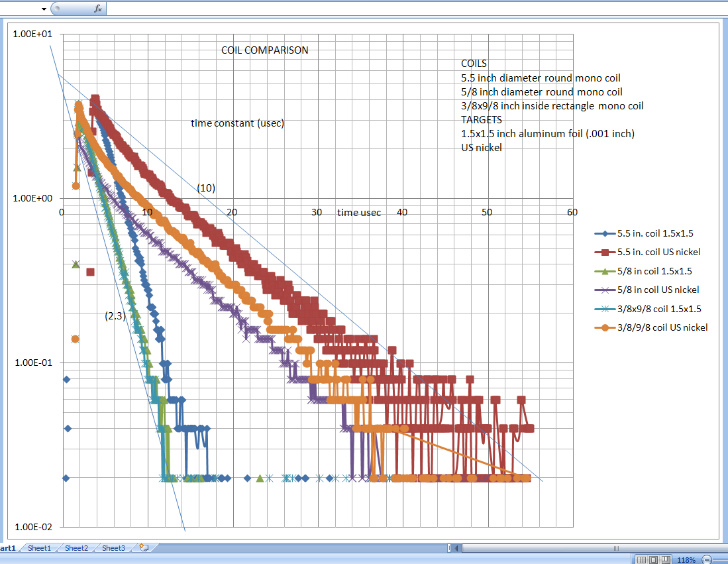Image resolution: width=728 pixels, height=564 pixels.
Task: Click the 118% zoom level
Action: tap(686, 560)
